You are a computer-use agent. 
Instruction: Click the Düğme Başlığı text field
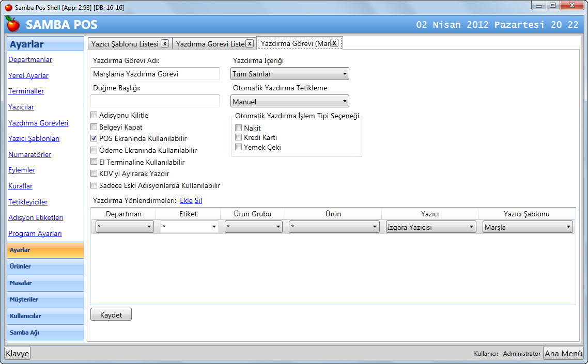[155, 101]
